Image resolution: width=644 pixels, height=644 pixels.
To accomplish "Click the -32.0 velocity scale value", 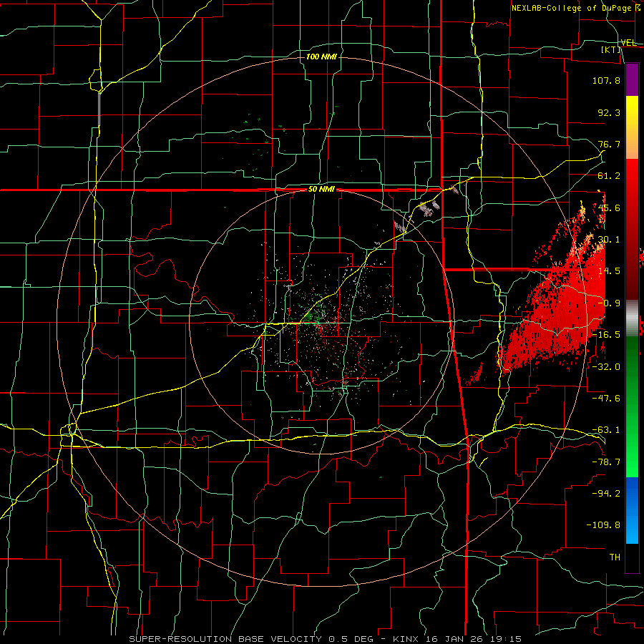I will 606,367.
